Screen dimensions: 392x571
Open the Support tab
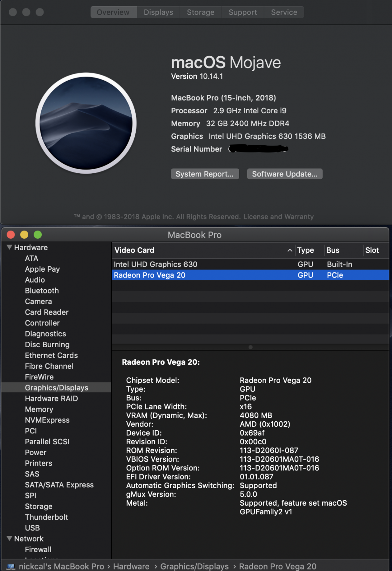click(x=242, y=12)
